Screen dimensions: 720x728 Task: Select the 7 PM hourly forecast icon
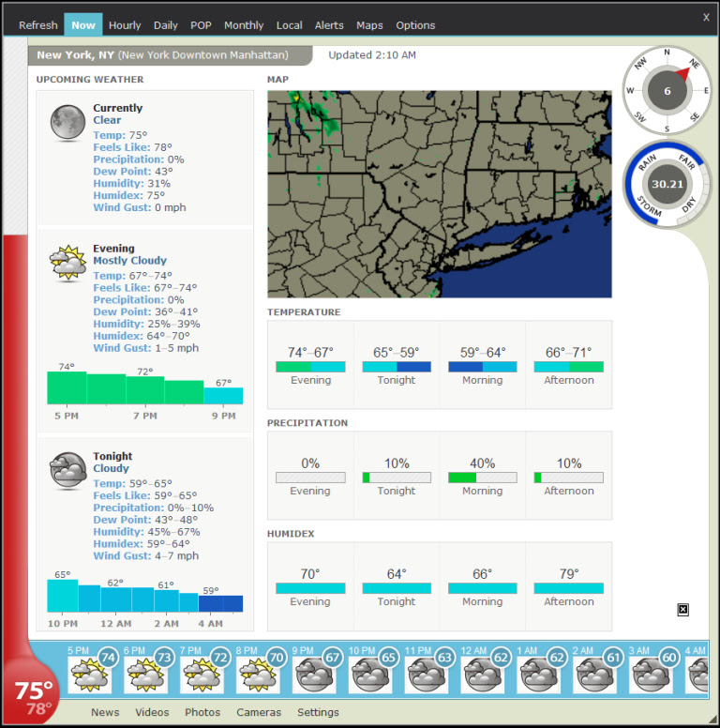point(202,675)
